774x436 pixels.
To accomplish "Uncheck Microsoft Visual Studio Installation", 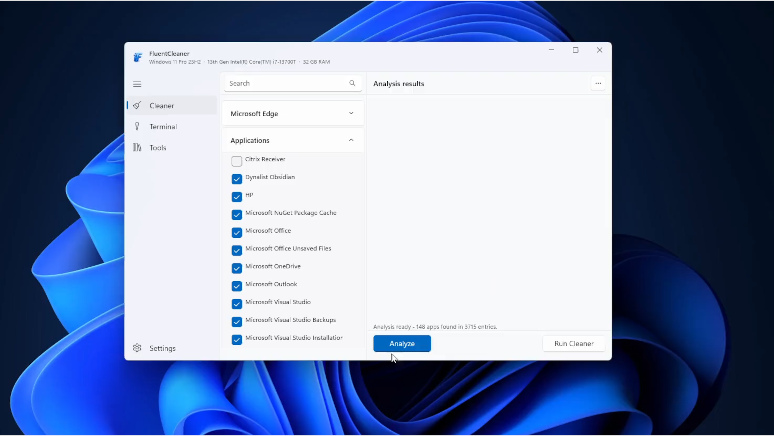I will pos(236,339).
